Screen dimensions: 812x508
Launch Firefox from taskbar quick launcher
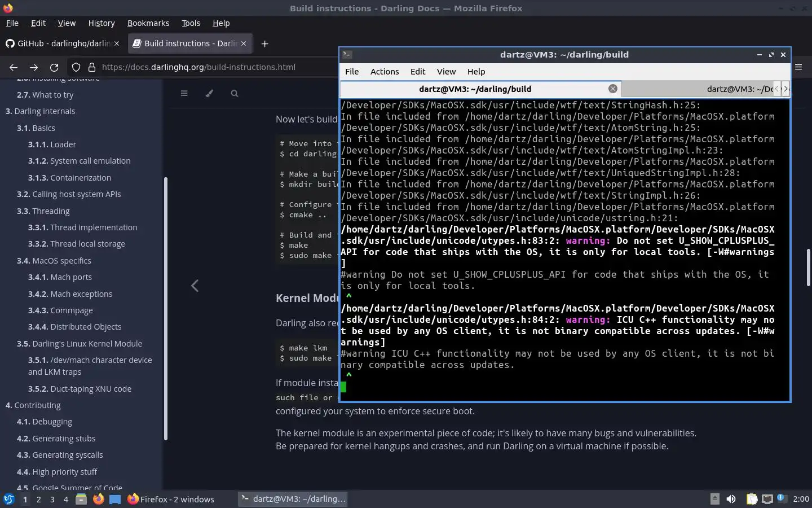point(98,499)
